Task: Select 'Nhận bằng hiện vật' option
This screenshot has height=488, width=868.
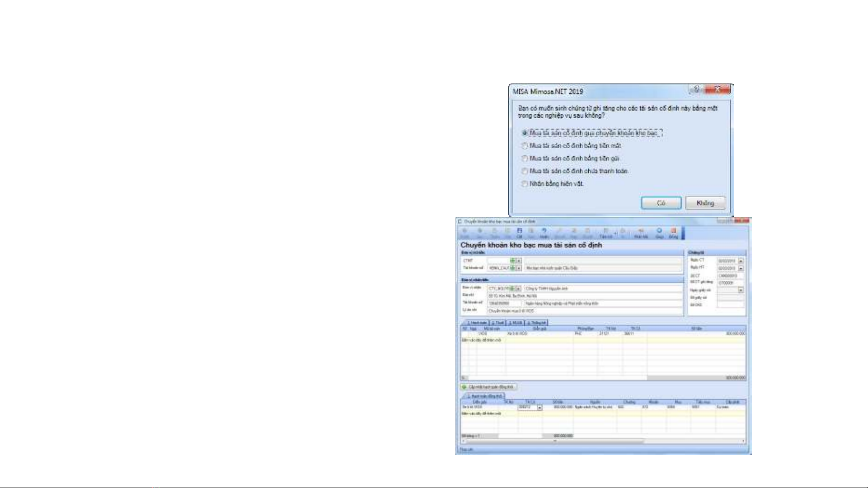Action: [525, 184]
